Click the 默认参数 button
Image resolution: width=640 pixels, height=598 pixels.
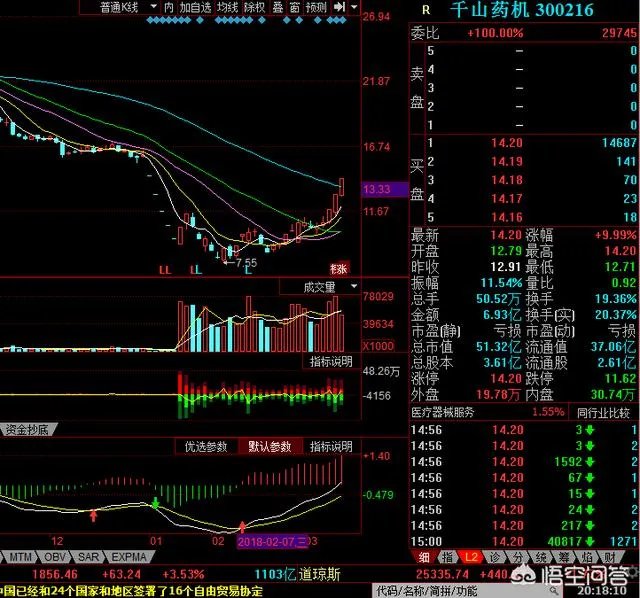(x=269, y=446)
